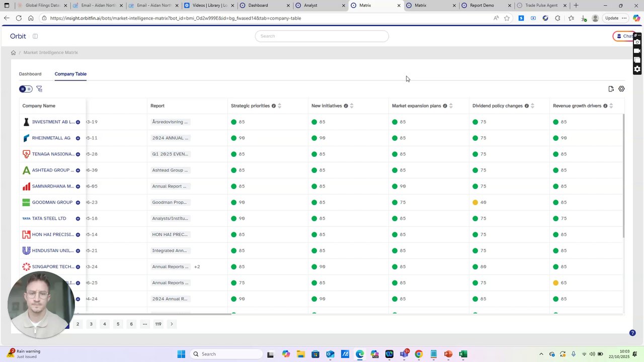
Task: Click yellow 40 dividend score for Goodman
Action: [x=475, y=203]
